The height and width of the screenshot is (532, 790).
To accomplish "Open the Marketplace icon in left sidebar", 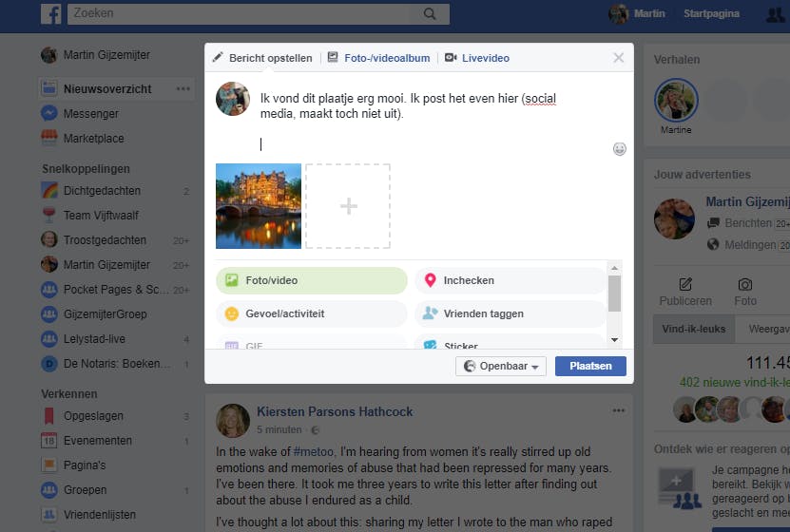I will pyautogui.click(x=48, y=138).
